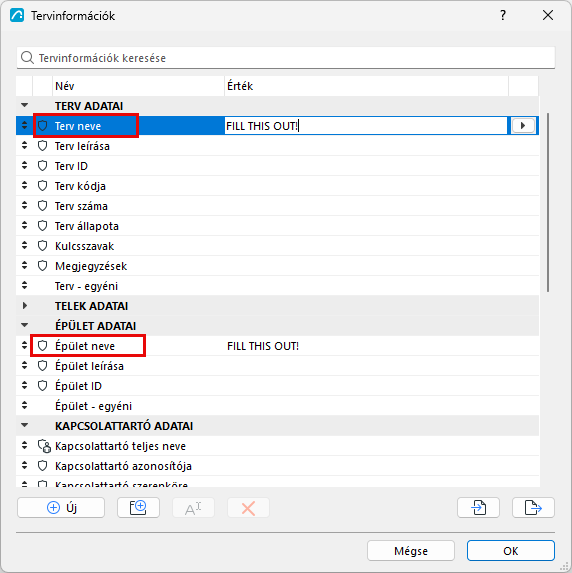The image size is (572, 573).
Task: Click reorder handle of Kapcsolattartó teljes neve row
Action: click(24, 445)
